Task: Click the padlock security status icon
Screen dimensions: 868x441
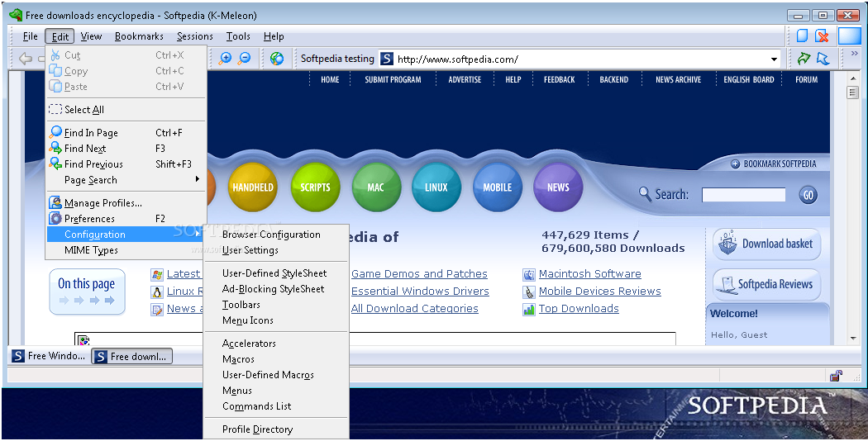Action: (836, 376)
